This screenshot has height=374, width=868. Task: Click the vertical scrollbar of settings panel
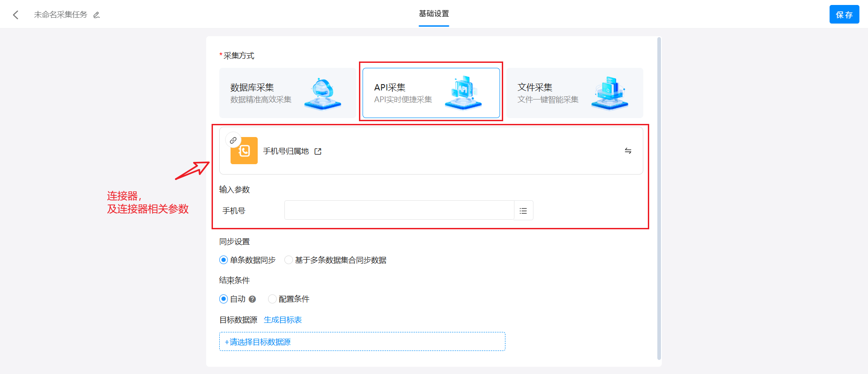click(659, 199)
